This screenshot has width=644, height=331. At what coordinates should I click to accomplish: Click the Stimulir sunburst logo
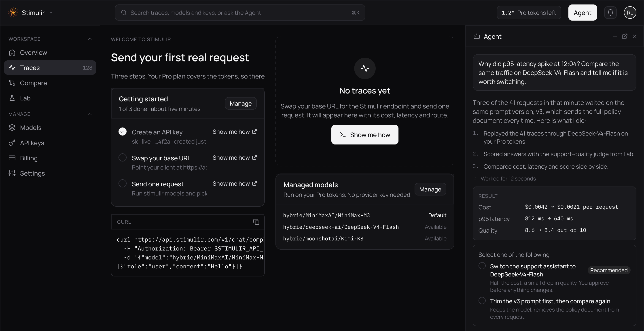[x=13, y=13]
